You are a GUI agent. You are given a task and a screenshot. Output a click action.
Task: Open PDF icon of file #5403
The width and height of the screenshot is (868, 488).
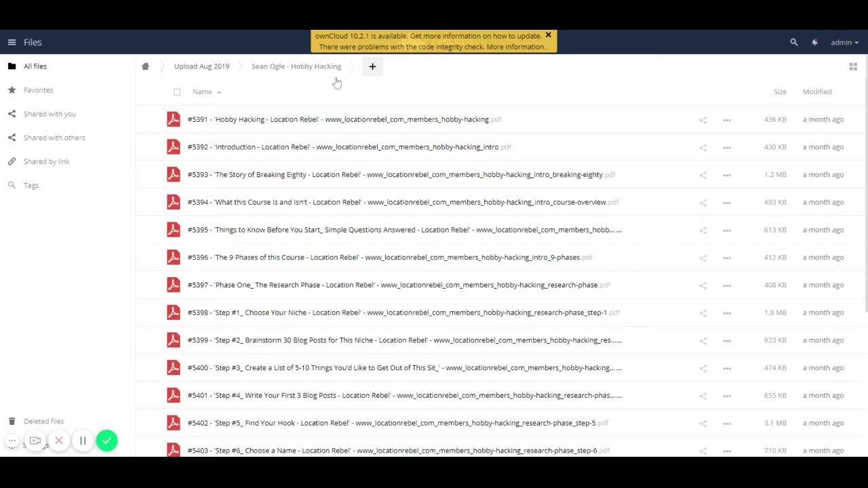click(x=174, y=449)
